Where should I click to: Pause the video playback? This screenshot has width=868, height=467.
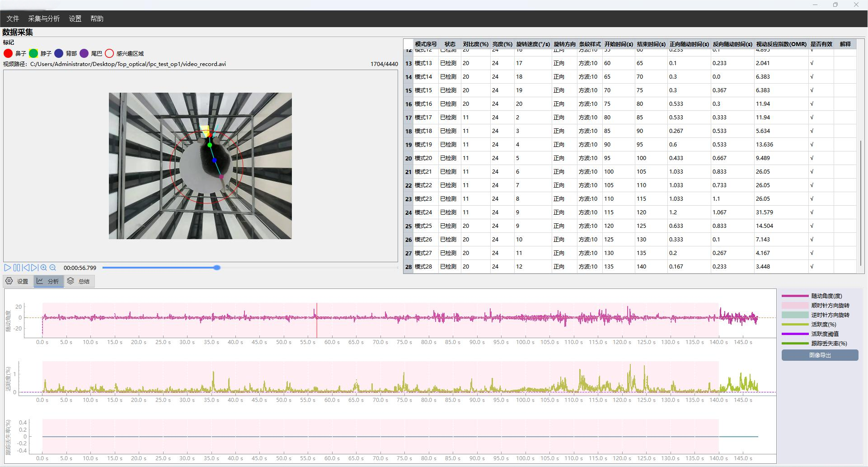pyautogui.click(x=17, y=268)
